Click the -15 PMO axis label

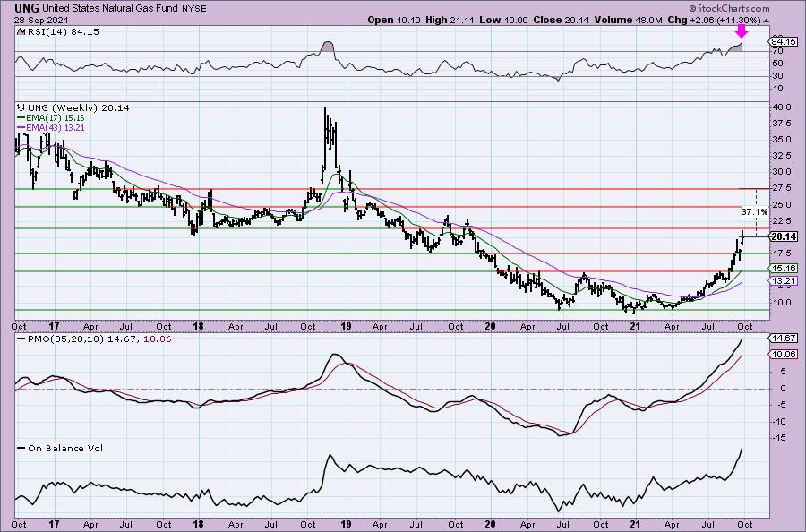pos(779,438)
